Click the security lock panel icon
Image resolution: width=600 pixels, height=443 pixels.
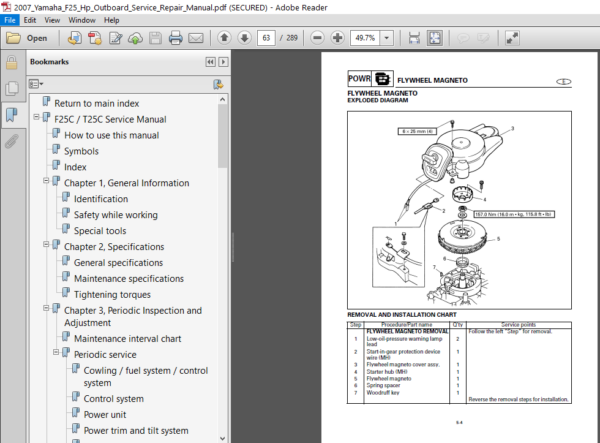(11, 63)
